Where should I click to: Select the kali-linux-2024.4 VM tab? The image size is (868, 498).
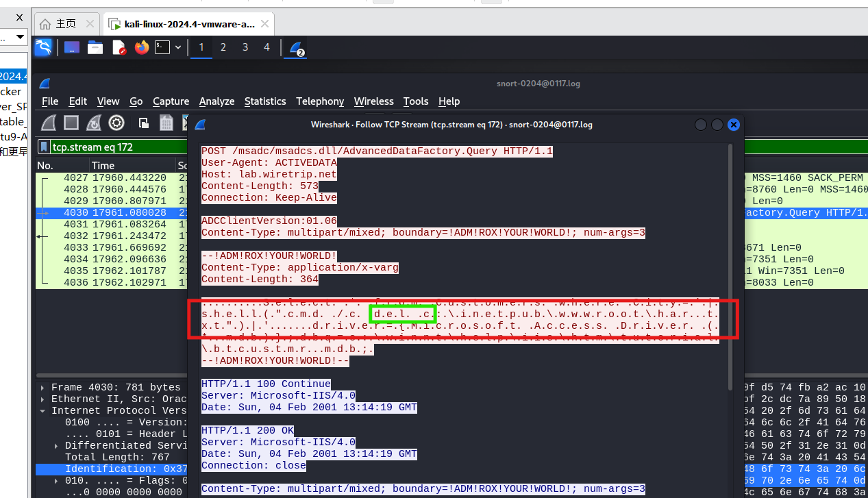pyautogui.click(x=189, y=25)
